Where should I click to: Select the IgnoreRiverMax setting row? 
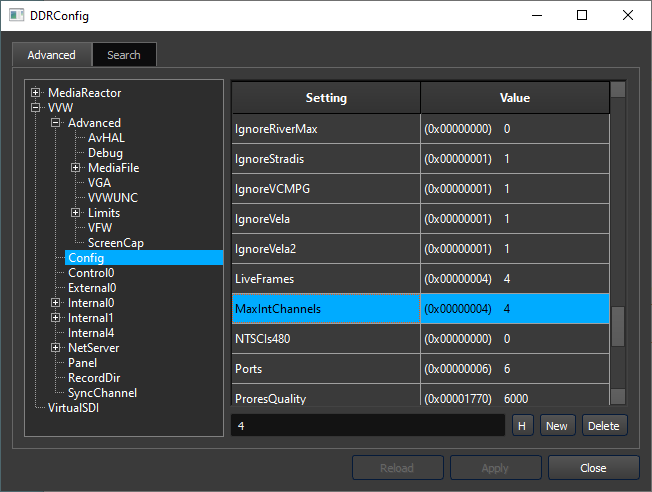[420, 129]
